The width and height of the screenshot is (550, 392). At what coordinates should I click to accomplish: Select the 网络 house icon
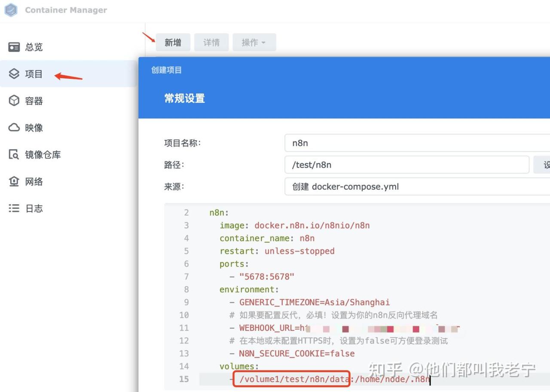[x=14, y=181]
